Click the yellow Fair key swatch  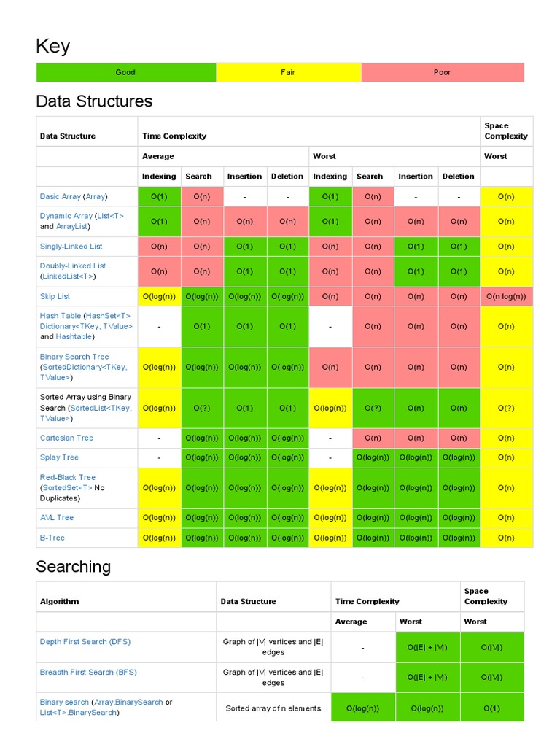289,72
